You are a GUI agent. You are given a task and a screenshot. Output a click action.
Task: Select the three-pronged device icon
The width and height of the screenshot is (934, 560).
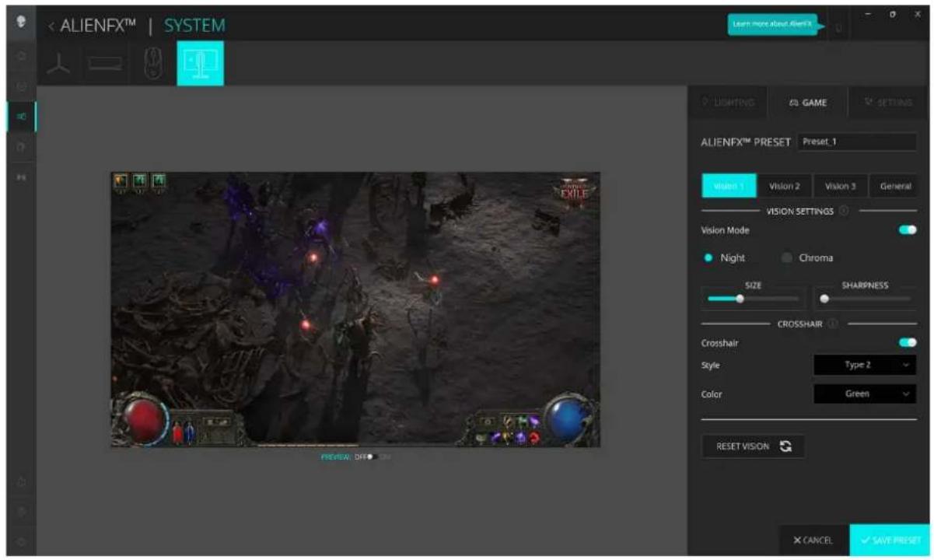click(59, 64)
